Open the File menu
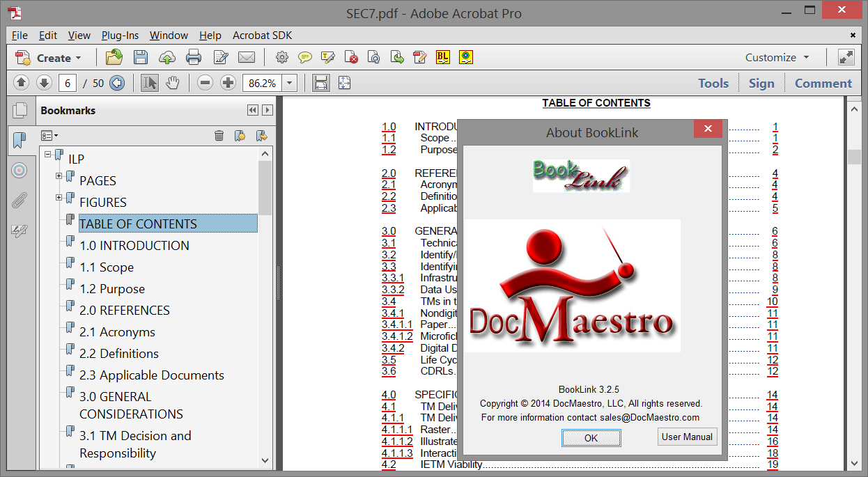Image resolution: width=868 pixels, height=477 pixels. click(x=20, y=36)
